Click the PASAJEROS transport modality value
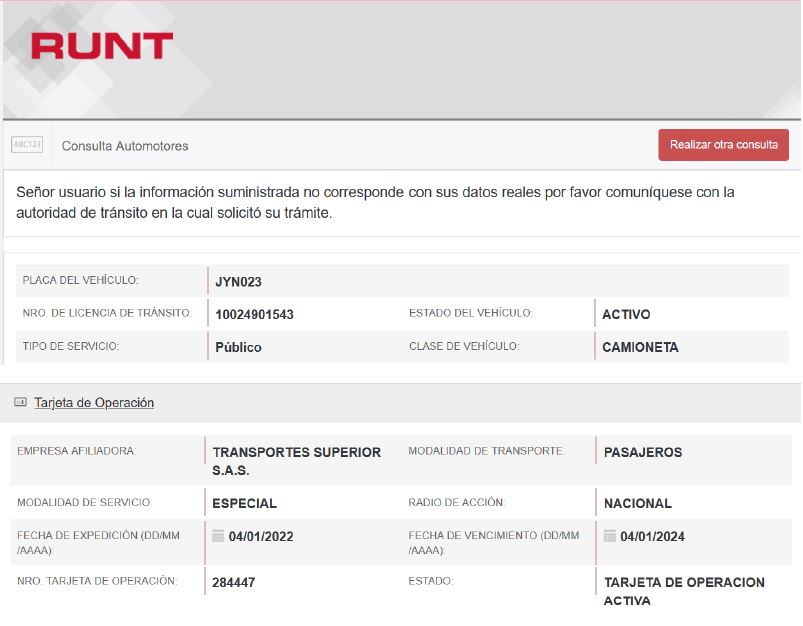 643,452
